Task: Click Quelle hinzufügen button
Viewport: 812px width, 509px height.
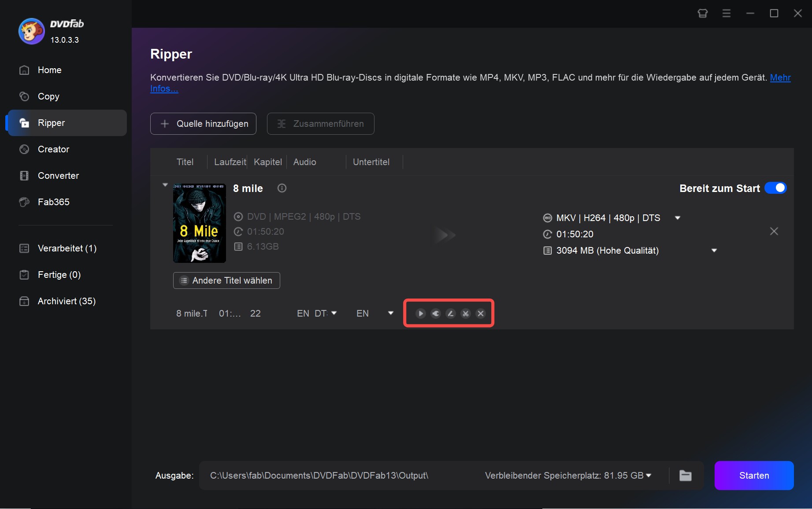Action: coord(203,124)
